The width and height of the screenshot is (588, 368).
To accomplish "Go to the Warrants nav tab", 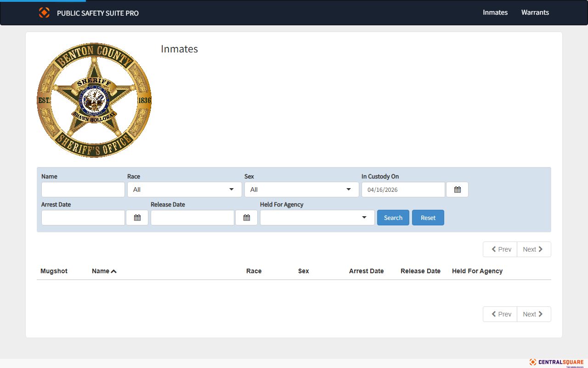I will tap(535, 12).
